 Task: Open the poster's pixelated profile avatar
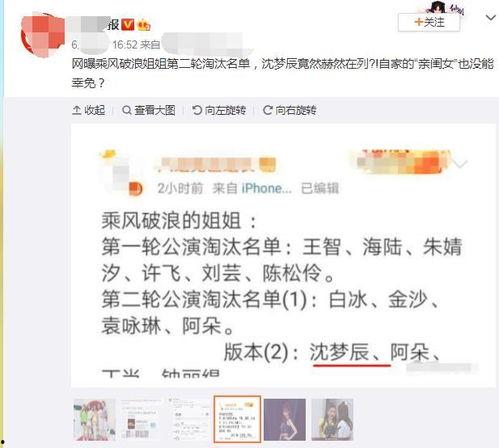click(x=43, y=35)
